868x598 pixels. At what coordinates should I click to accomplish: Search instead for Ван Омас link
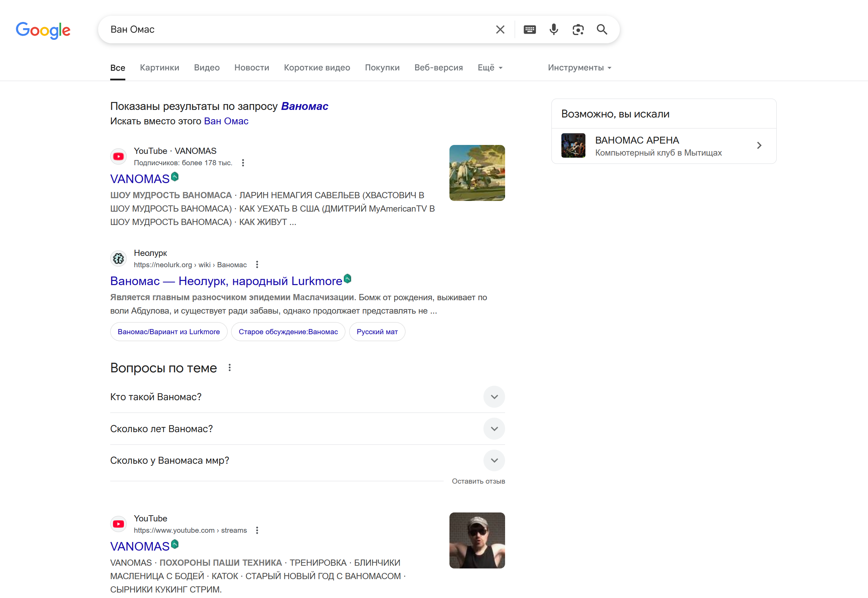click(x=226, y=121)
